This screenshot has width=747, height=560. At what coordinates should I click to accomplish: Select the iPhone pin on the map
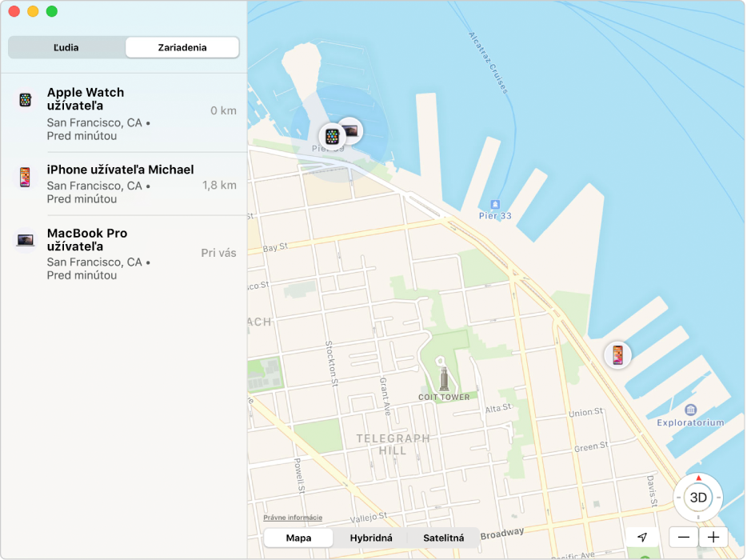(617, 355)
